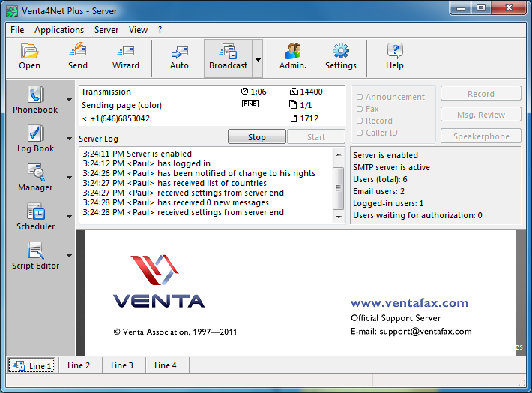Switch to the Line 3 tab

[x=122, y=365]
